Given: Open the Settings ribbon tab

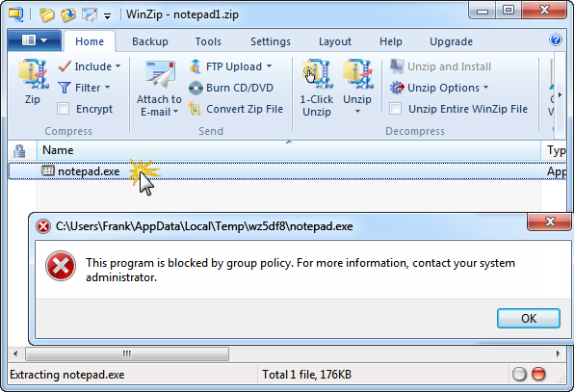Looking at the screenshot, I should (x=271, y=41).
